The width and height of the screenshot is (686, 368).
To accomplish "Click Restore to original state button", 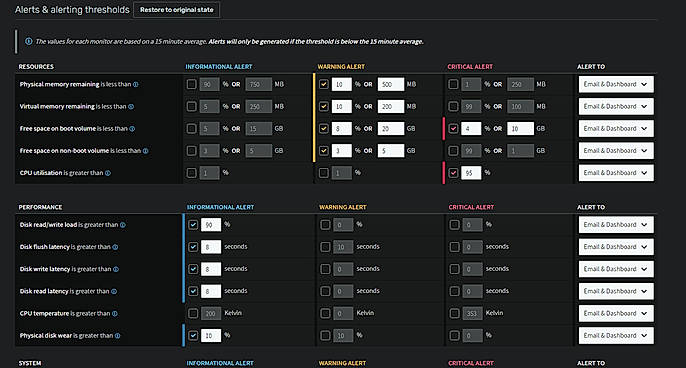I will pos(176,10).
